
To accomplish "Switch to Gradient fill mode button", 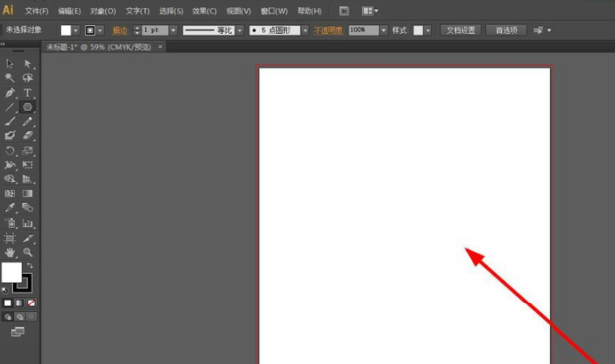I will 19,303.
